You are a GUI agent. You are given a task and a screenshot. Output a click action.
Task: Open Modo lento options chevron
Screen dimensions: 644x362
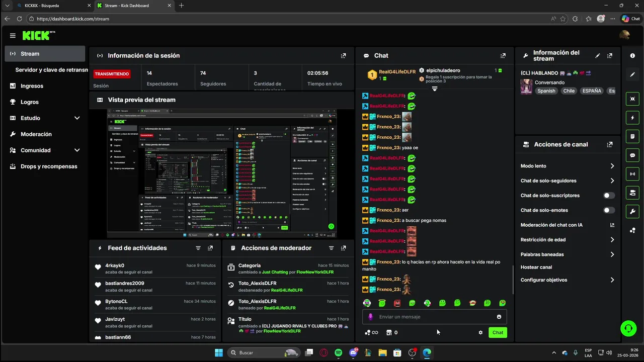click(x=612, y=166)
